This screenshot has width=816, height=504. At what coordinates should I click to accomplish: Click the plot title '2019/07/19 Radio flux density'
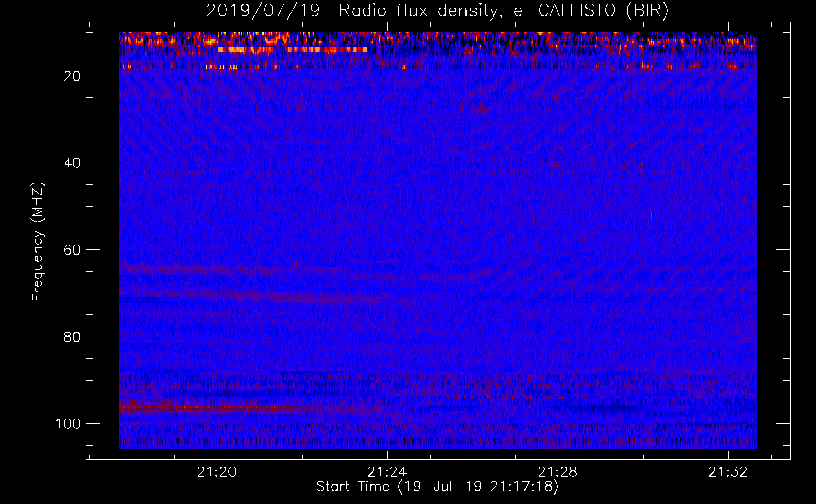pos(437,10)
